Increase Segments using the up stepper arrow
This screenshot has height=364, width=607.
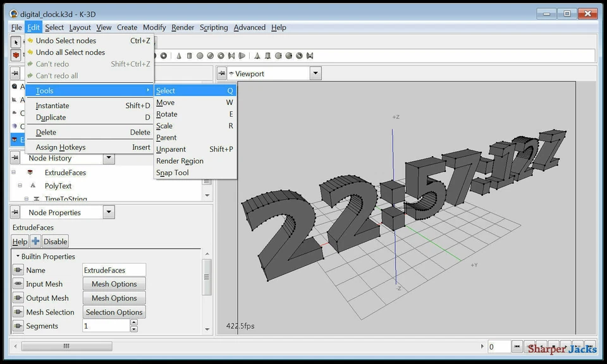tap(133, 323)
